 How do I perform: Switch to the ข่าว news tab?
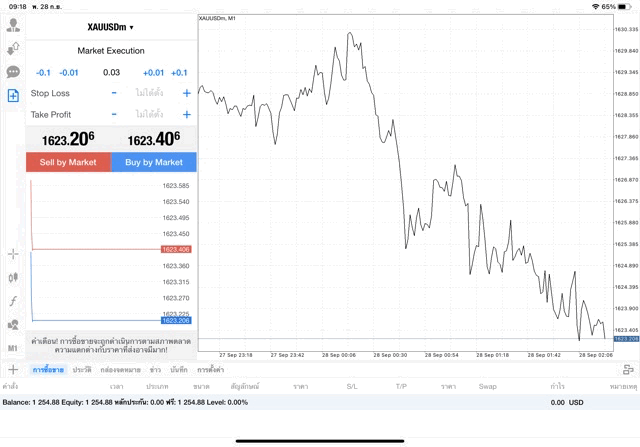click(155, 370)
